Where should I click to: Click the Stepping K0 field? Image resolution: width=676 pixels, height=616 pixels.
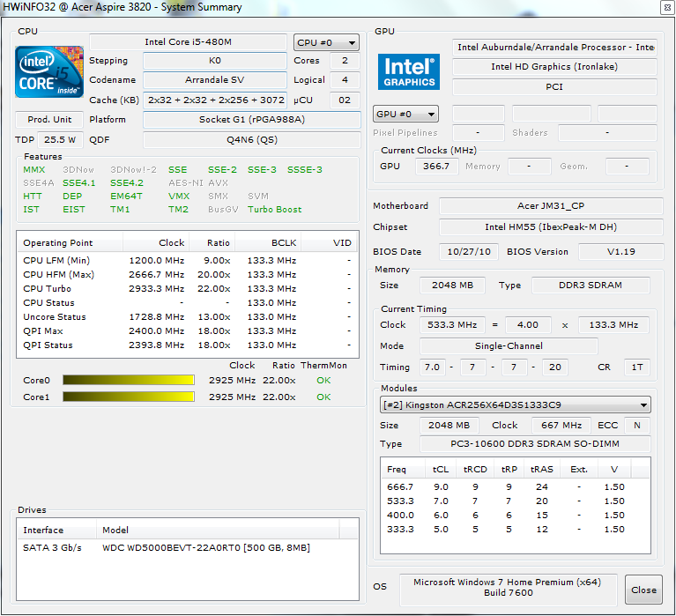click(x=215, y=60)
